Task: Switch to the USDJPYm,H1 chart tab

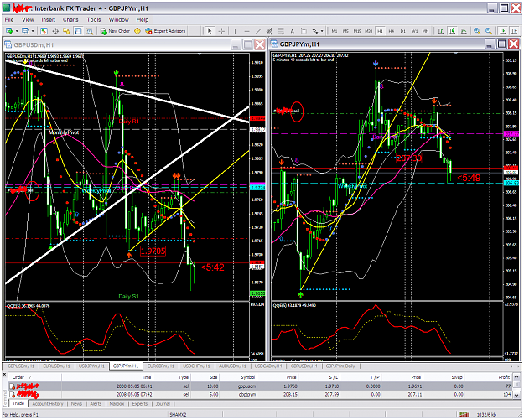Action: (x=91, y=366)
